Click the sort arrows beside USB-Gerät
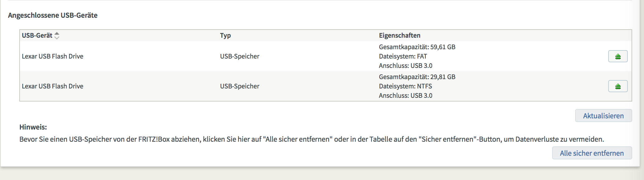This screenshot has width=644, height=180. (x=57, y=36)
